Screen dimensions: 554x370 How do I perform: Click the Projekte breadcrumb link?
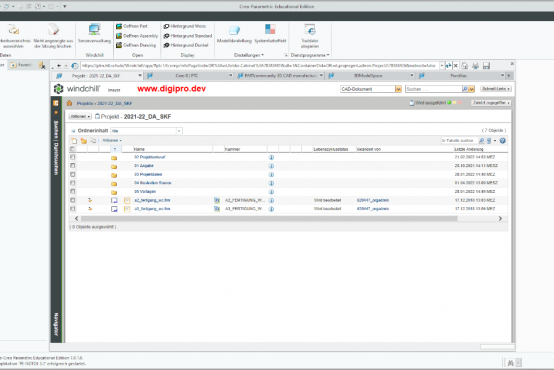pos(84,103)
